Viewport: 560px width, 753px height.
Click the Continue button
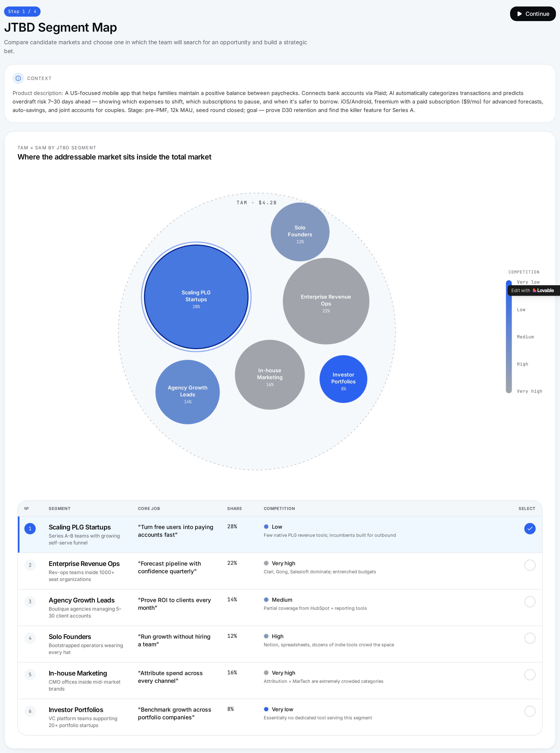coord(533,14)
